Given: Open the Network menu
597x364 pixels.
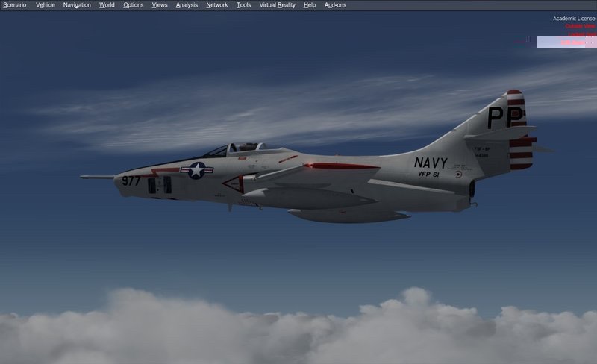Looking at the screenshot, I should click(217, 5).
